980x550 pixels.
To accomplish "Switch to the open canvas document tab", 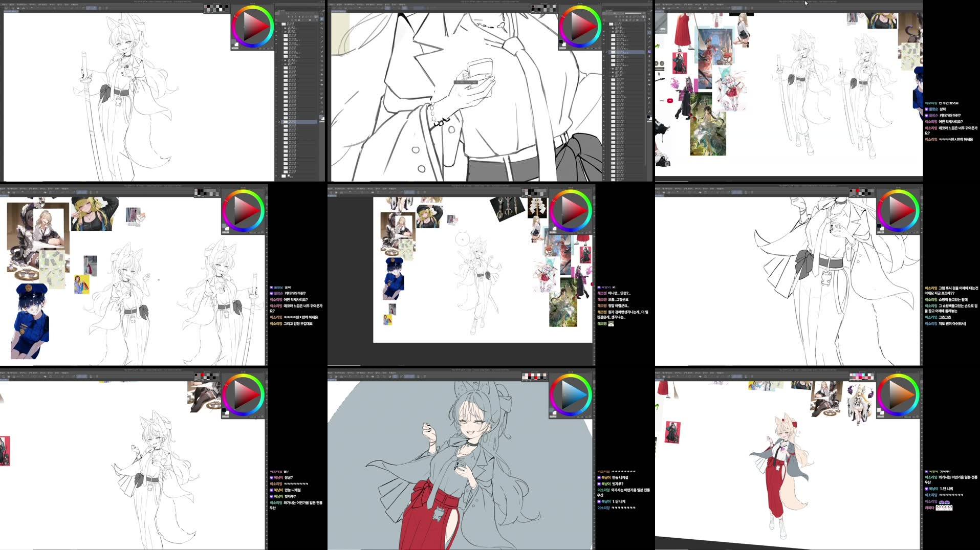I will 10,11.
